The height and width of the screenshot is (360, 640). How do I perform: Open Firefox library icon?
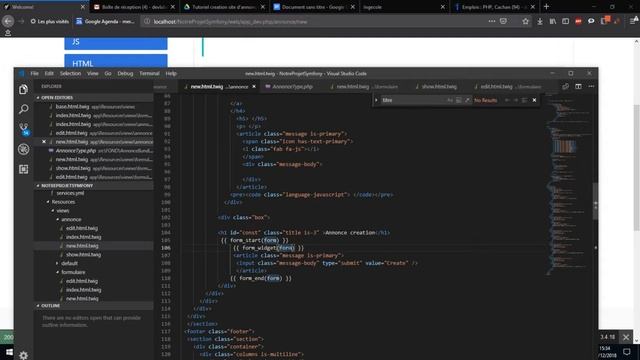[552, 21]
